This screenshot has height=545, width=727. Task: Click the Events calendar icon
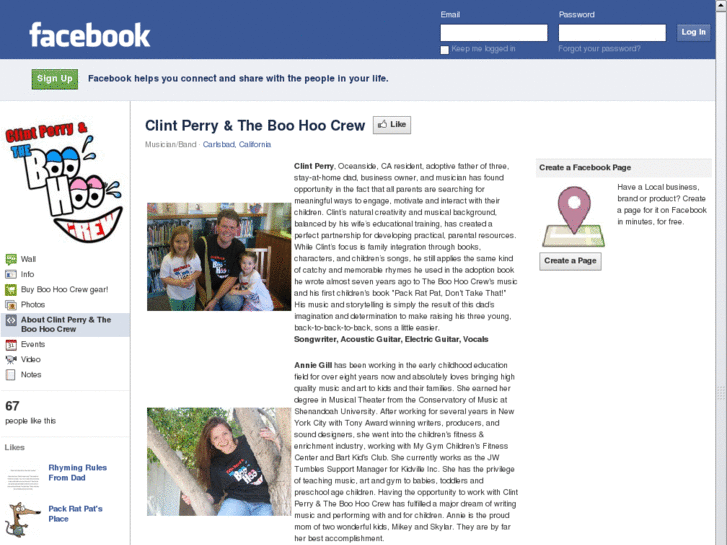click(11, 345)
